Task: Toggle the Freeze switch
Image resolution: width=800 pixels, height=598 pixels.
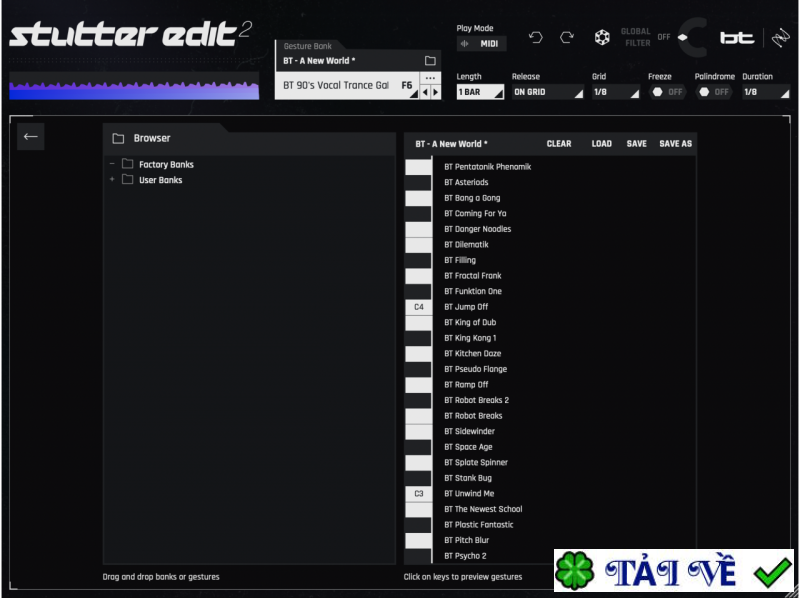Action: pos(666,92)
